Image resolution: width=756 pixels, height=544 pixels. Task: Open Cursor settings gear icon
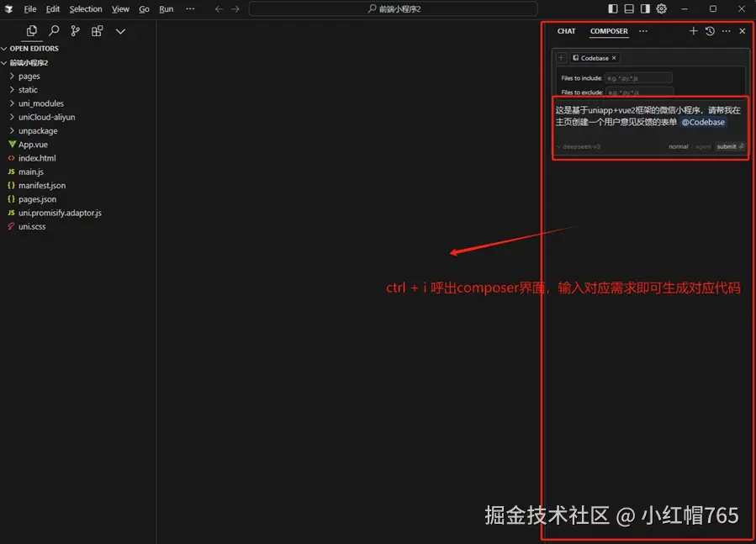point(662,8)
